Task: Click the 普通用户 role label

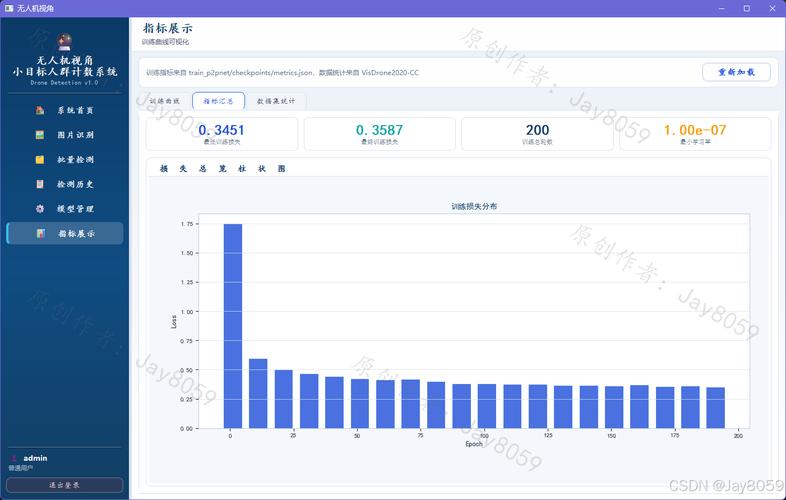Action: 21,468
